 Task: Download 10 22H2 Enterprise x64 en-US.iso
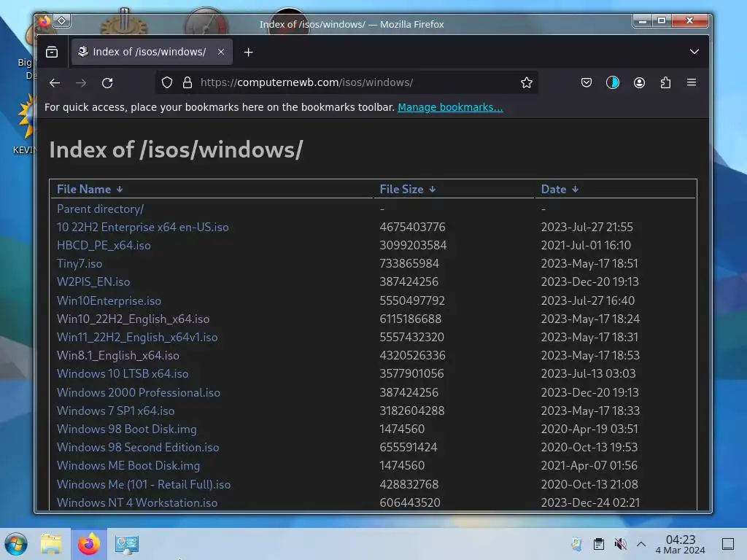pyautogui.click(x=142, y=227)
